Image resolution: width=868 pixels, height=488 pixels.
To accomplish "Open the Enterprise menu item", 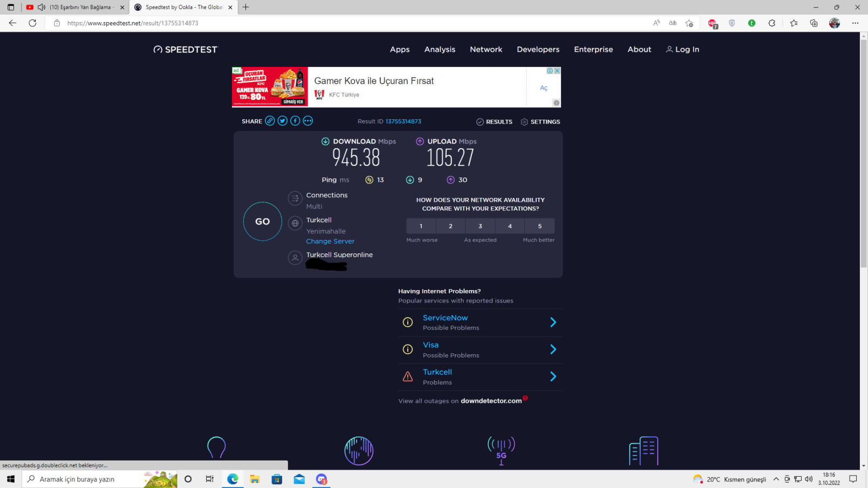I will (x=593, y=50).
